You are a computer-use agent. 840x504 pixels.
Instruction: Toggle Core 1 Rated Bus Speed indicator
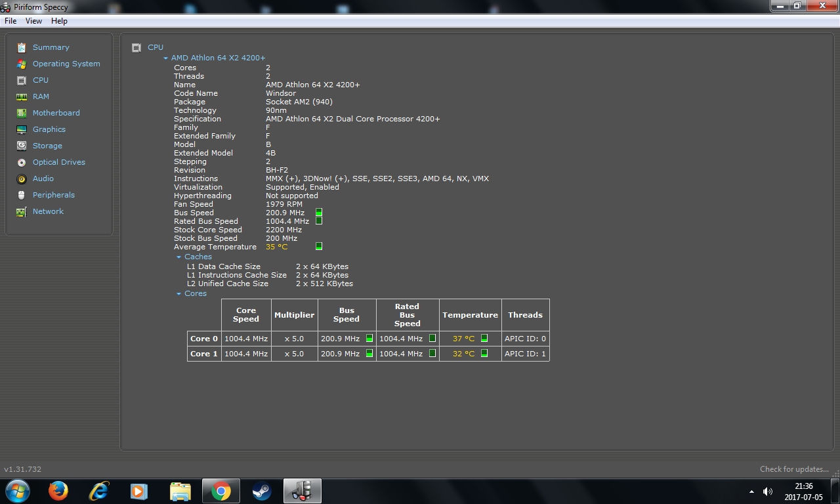[x=432, y=354]
